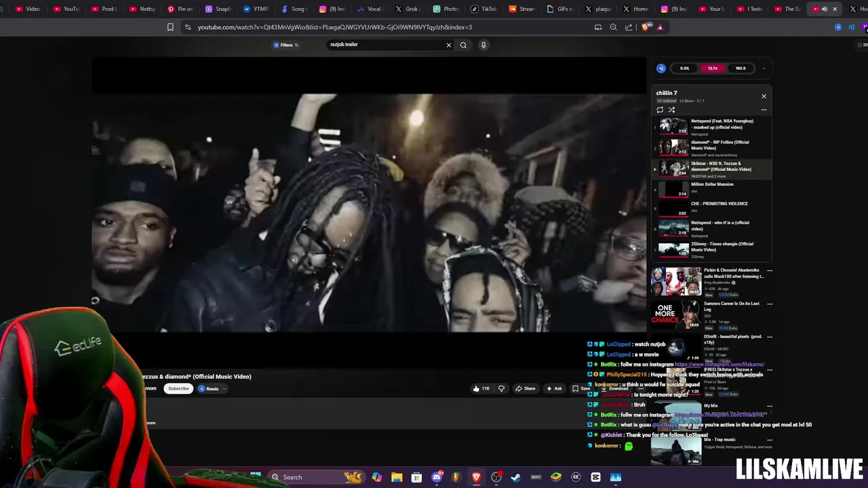Open FL Studio from the taskbar
Viewport: 868px width, 488px height.
pos(456,477)
